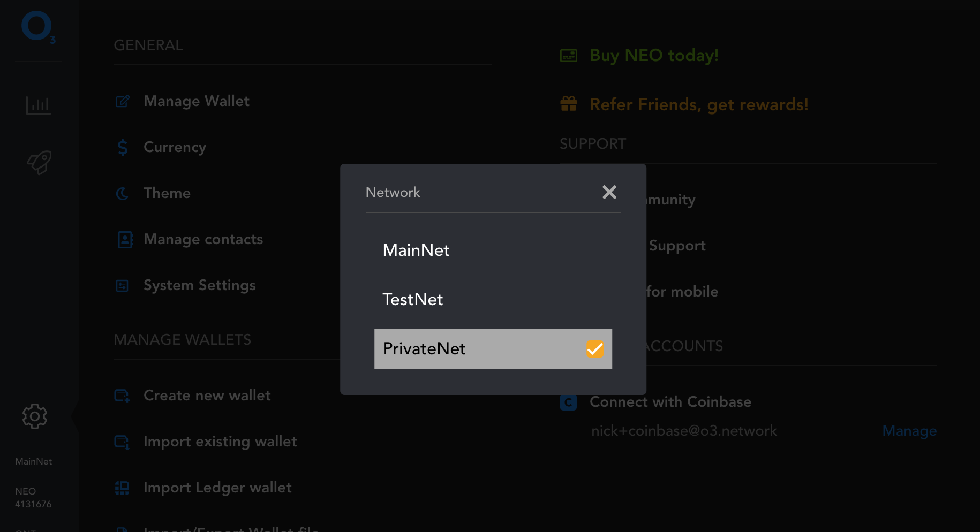The width and height of the screenshot is (980, 532).
Task: Click the O3 logo in the sidebar
Action: [37, 27]
